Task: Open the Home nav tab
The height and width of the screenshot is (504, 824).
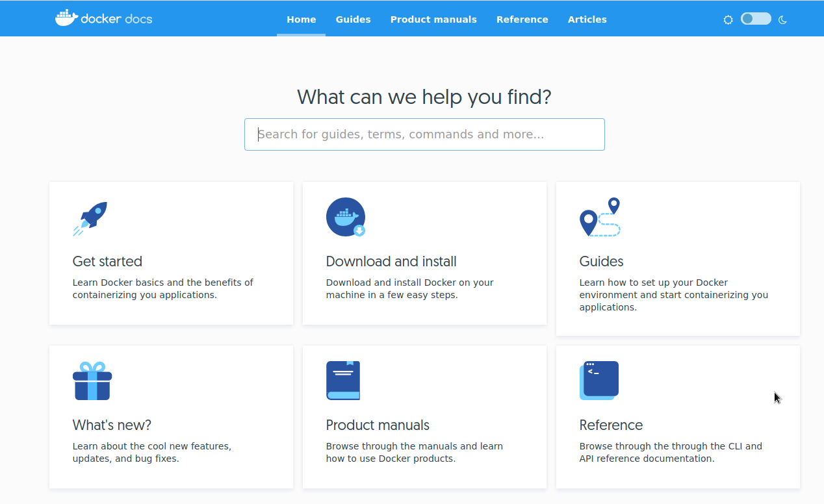Action: [x=302, y=19]
